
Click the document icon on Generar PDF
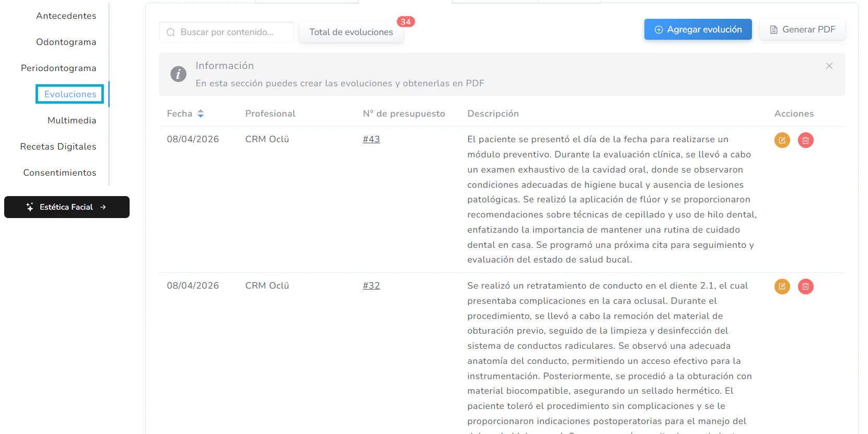point(773,30)
